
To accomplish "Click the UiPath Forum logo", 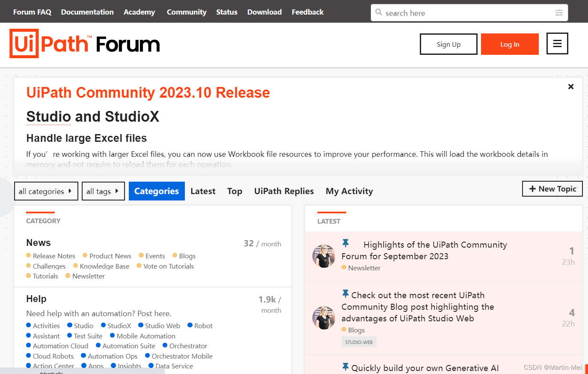I will tap(84, 44).
